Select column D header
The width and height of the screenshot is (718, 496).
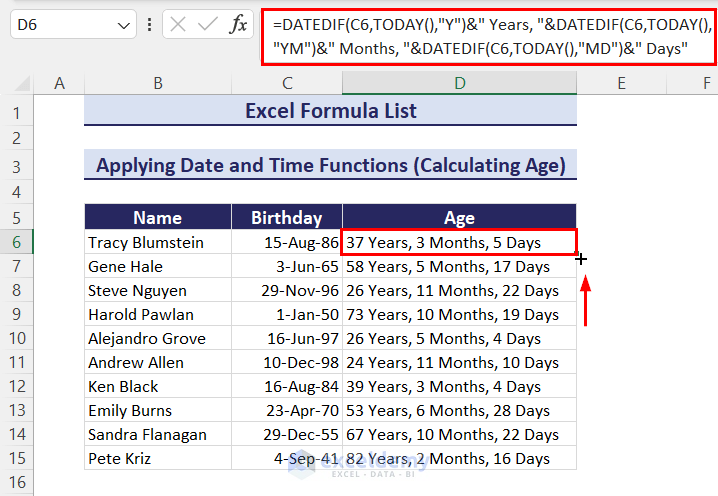[x=459, y=84]
